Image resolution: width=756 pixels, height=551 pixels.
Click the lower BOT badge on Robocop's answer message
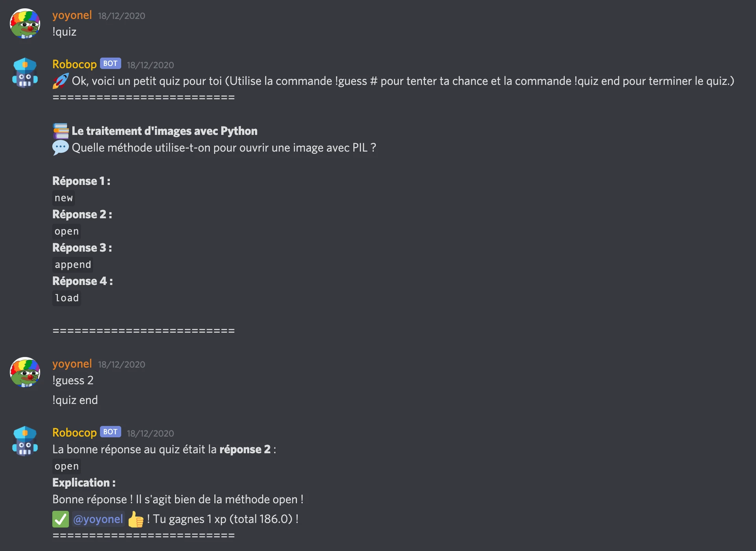coord(110,432)
